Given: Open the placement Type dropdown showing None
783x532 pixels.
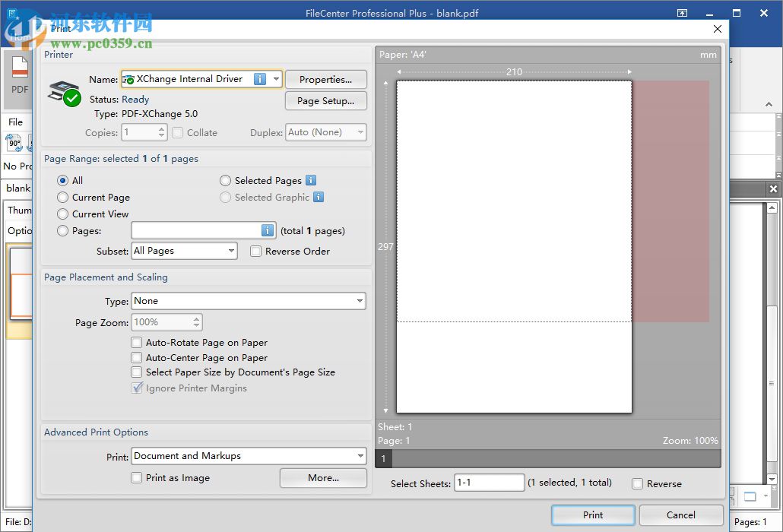Looking at the screenshot, I should pyautogui.click(x=360, y=301).
